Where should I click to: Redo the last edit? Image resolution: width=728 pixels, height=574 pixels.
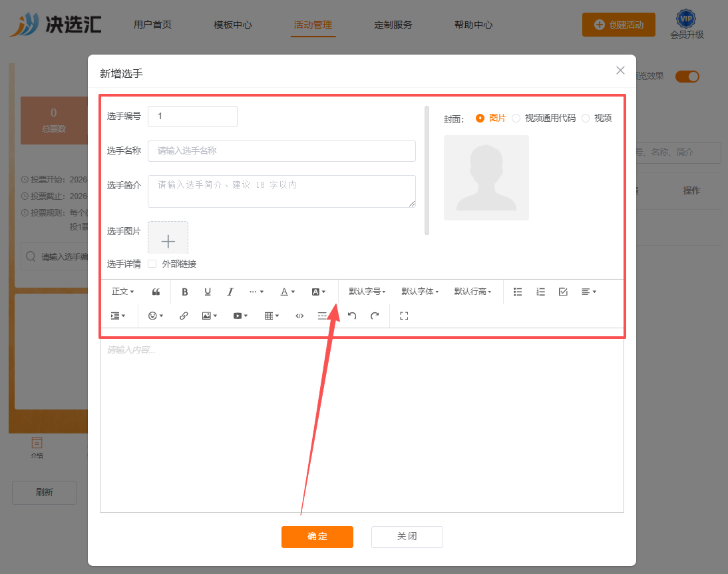click(375, 316)
